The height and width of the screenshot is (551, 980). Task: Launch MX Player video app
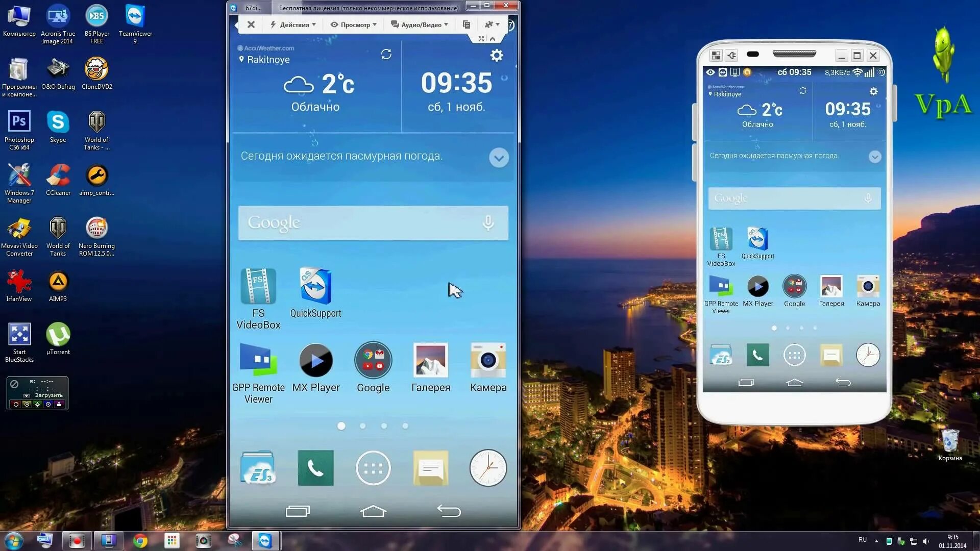click(315, 361)
